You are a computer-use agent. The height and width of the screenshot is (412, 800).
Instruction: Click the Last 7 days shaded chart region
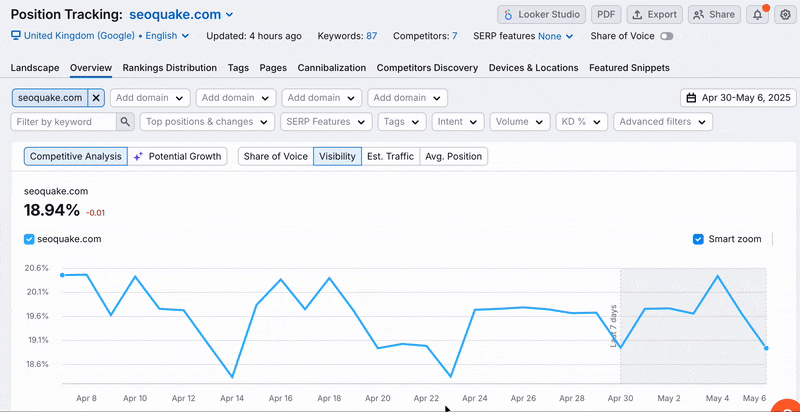pyautogui.click(x=693, y=326)
